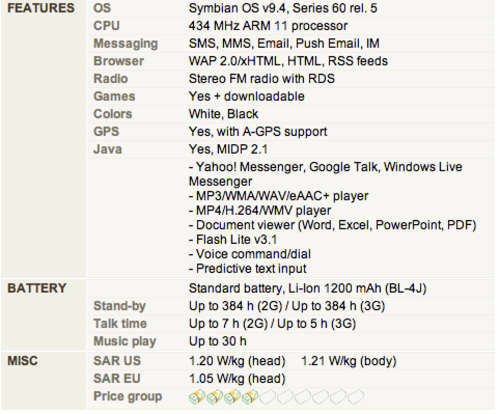Click the SAR US label
The image size is (500, 414).
pos(117,361)
